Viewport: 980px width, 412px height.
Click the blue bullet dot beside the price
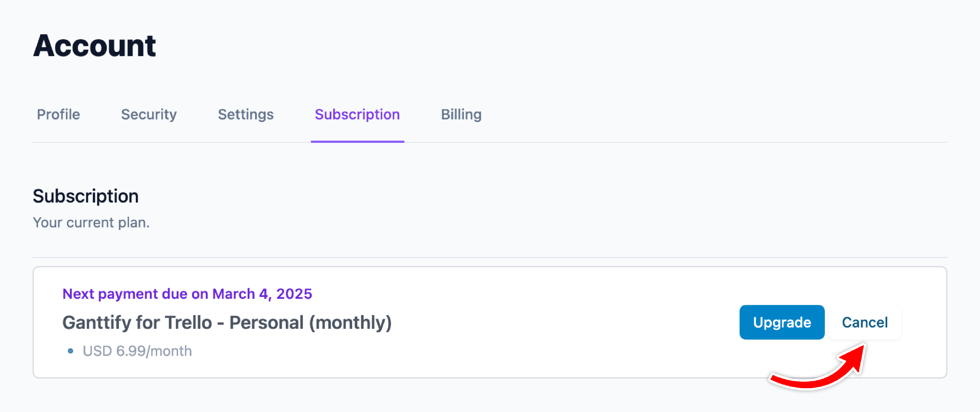tap(70, 351)
